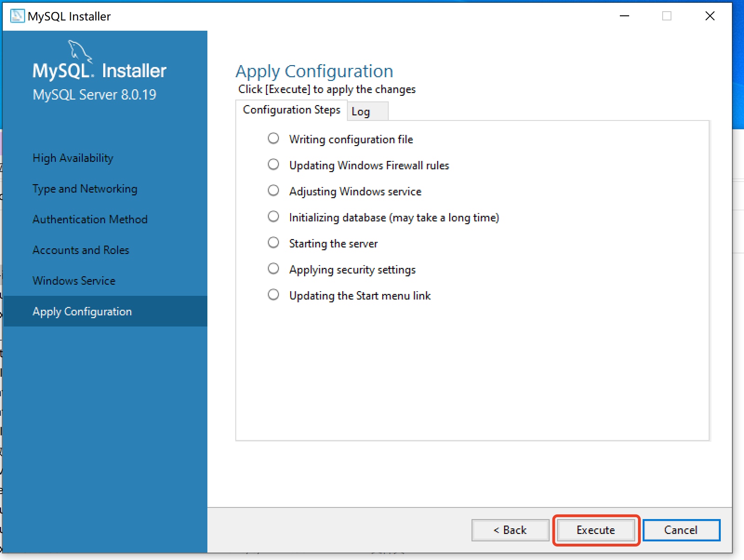Click the 'Apply Configuration' page heading

(314, 72)
